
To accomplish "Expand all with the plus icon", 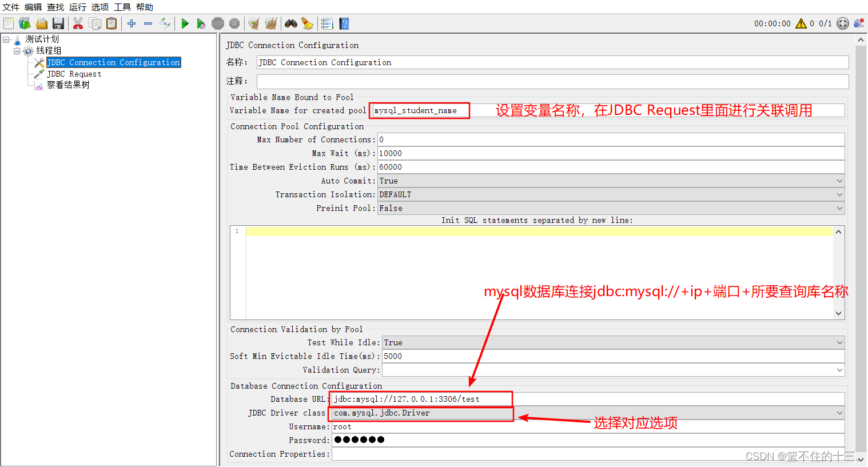I will click(x=132, y=23).
